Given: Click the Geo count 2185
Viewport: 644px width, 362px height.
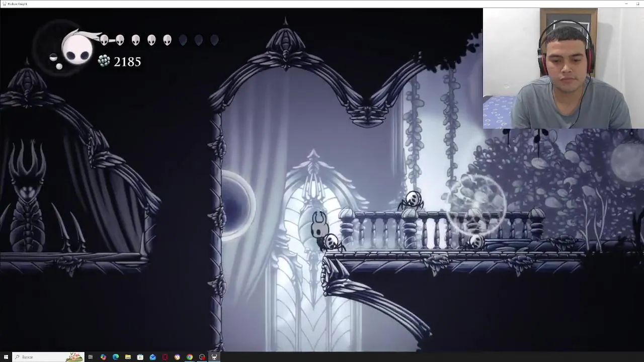Looking at the screenshot, I should click(x=127, y=62).
